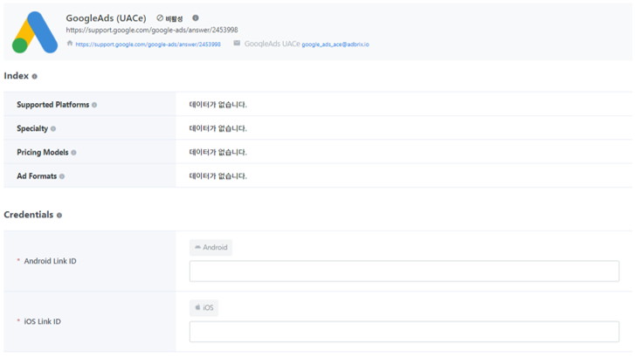Click the iOS platform tag
This screenshot has width=635, height=364.
point(204,308)
